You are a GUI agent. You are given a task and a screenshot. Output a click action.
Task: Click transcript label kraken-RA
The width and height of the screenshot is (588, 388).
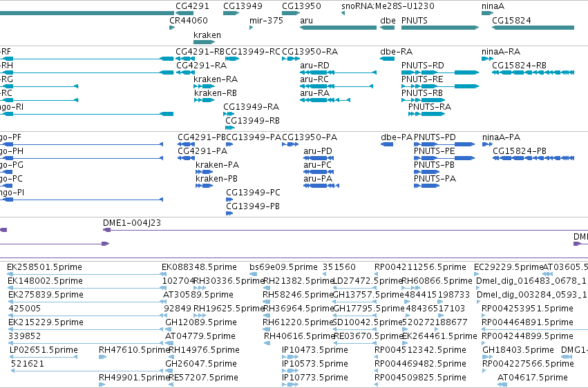coord(216,79)
